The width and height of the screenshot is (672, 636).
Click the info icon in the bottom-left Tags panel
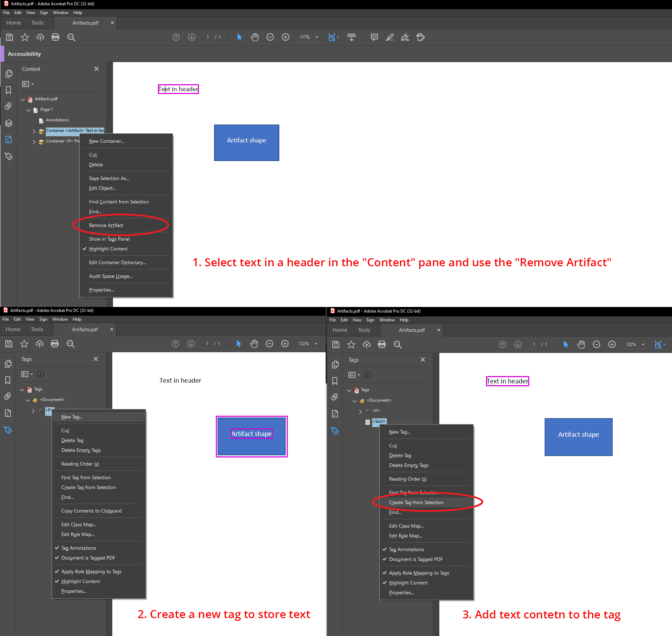tap(41, 374)
